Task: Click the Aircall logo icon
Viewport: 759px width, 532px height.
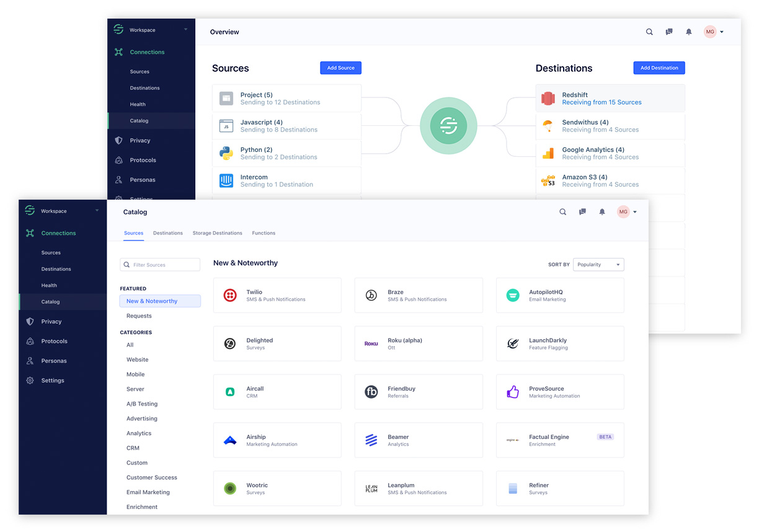Action: [230, 392]
